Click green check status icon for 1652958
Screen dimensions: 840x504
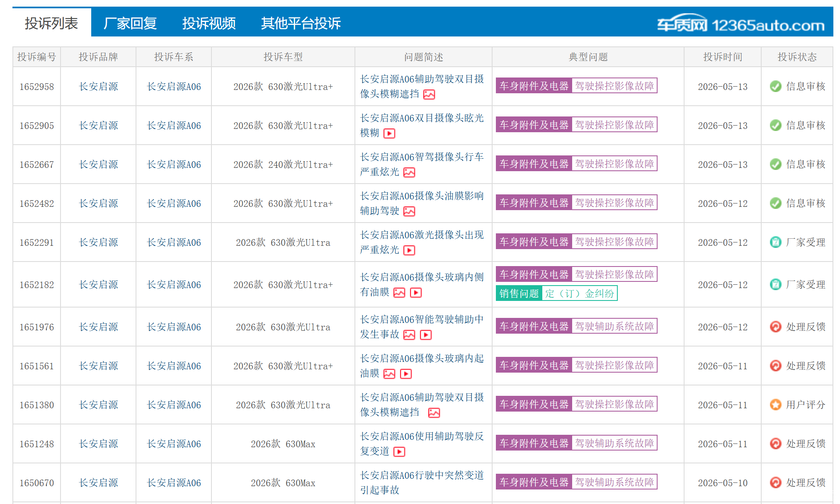775,86
